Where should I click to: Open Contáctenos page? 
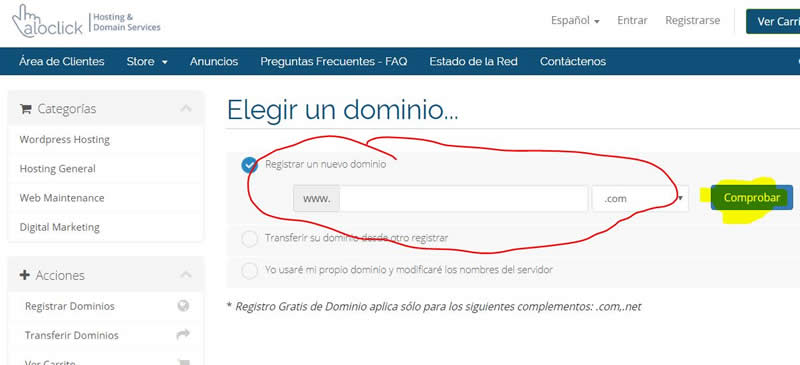tap(573, 62)
